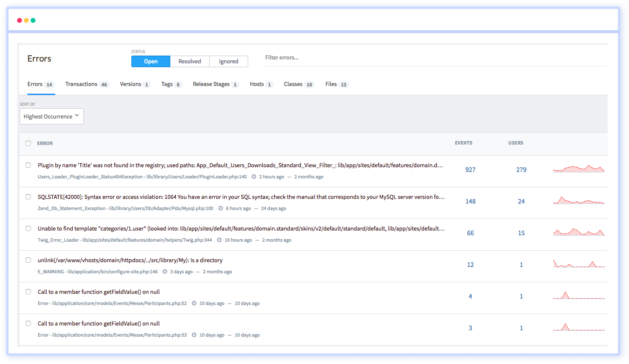This screenshot has height=364, width=629.
Task: Show the Classes tab
Action: (x=293, y=84)
